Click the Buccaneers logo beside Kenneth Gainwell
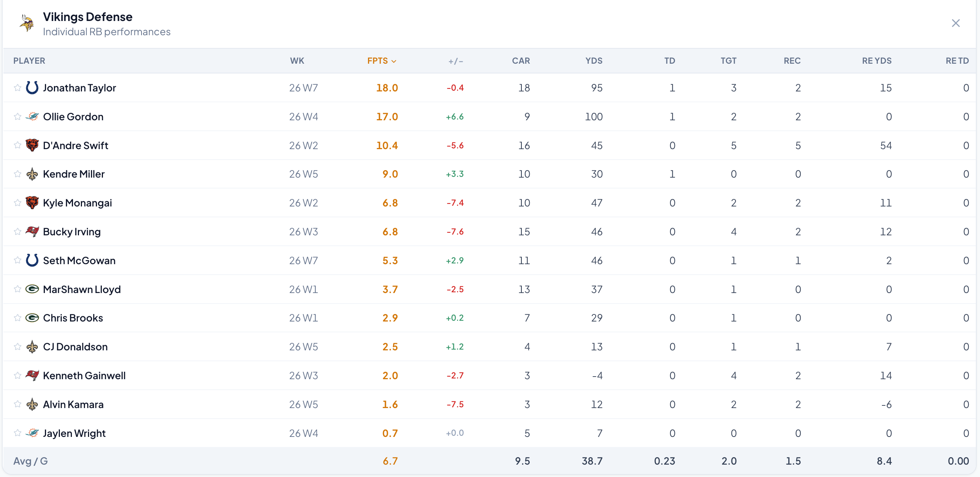 pyautogui.click(x=32, y=375)
